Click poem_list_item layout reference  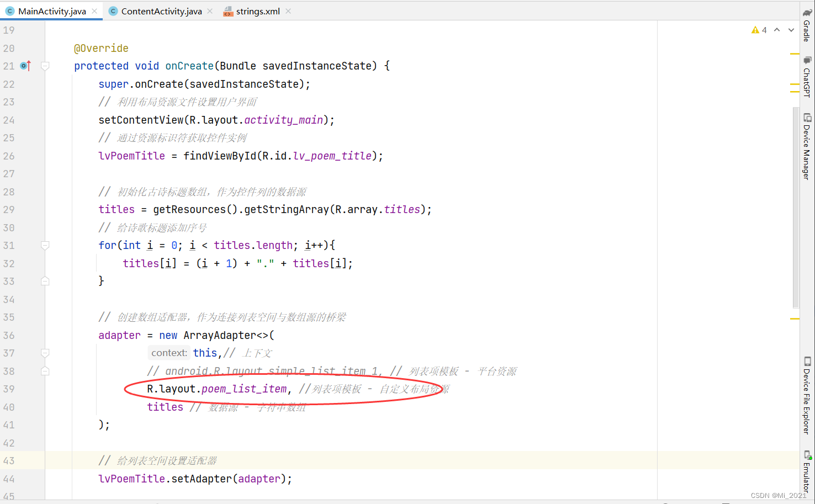244,389
